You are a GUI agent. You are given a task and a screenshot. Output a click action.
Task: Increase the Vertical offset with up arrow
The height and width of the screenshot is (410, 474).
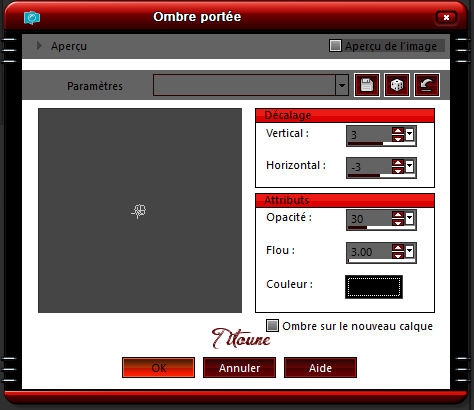tap(398, 131)
